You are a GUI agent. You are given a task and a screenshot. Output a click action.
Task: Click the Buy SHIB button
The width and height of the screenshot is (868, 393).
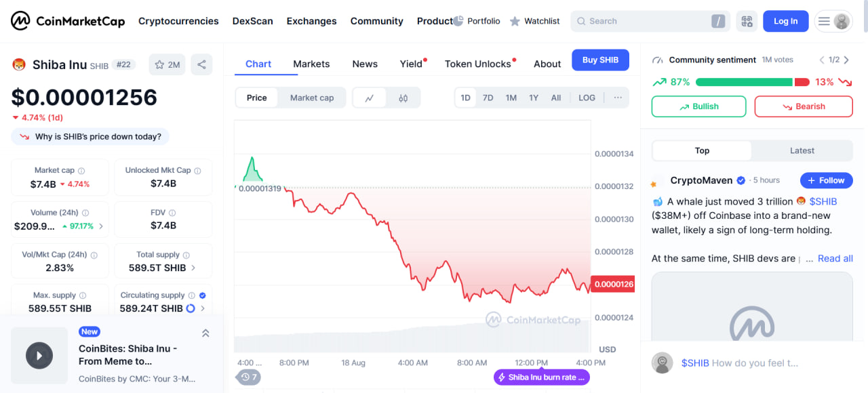point(600,60)
